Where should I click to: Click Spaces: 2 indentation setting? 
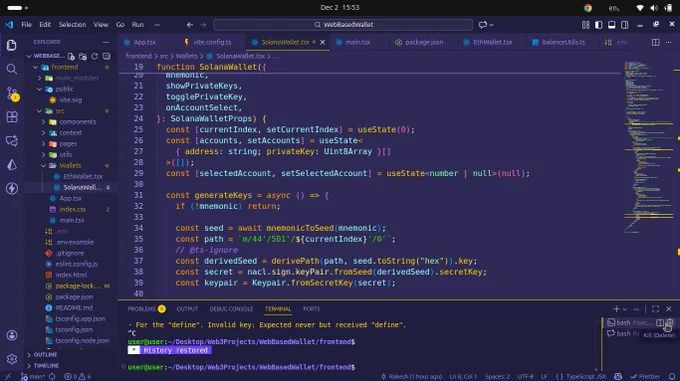(497, 376)
